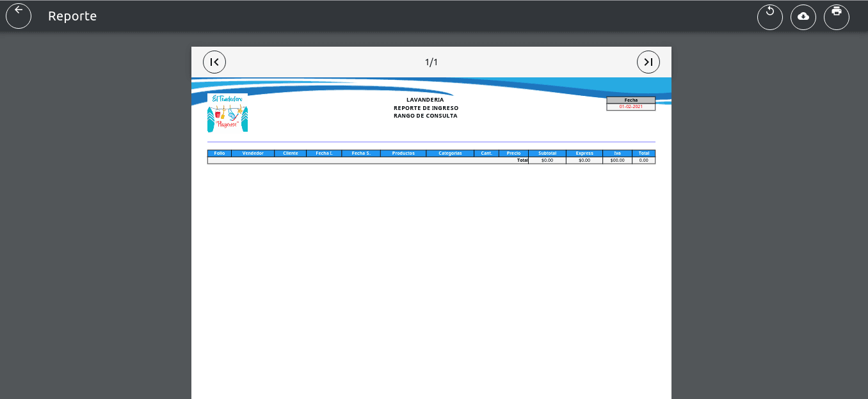Print the report with printer icon

pos(837,17)
